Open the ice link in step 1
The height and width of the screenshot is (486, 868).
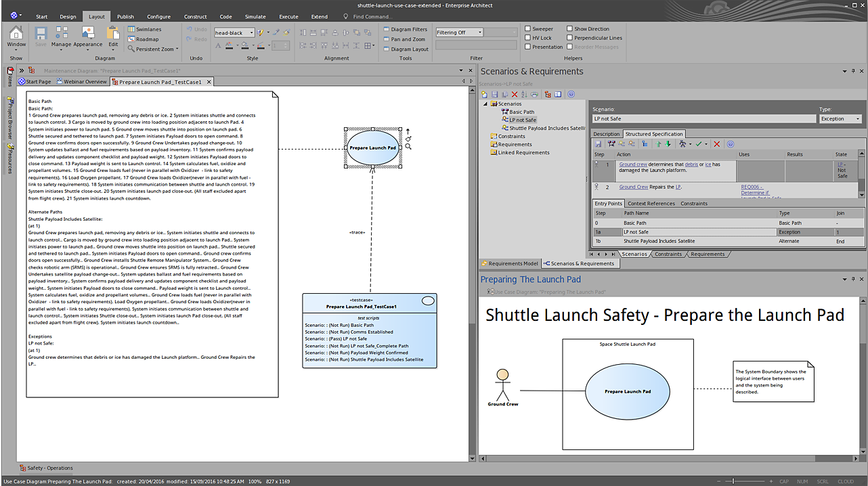tap(708, 164)
